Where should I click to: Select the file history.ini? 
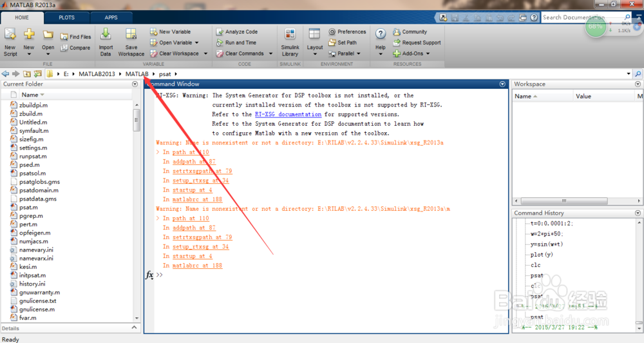coord(32,284)
